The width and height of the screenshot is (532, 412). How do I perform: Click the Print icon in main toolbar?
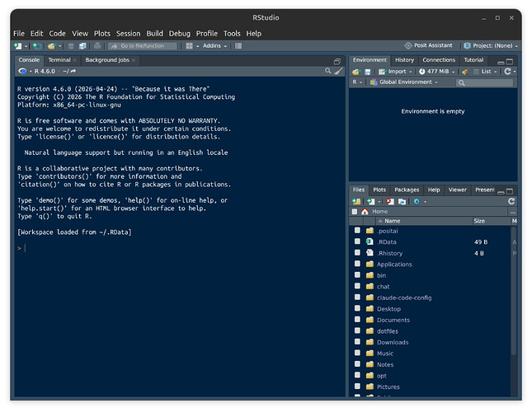coord(97,46)
